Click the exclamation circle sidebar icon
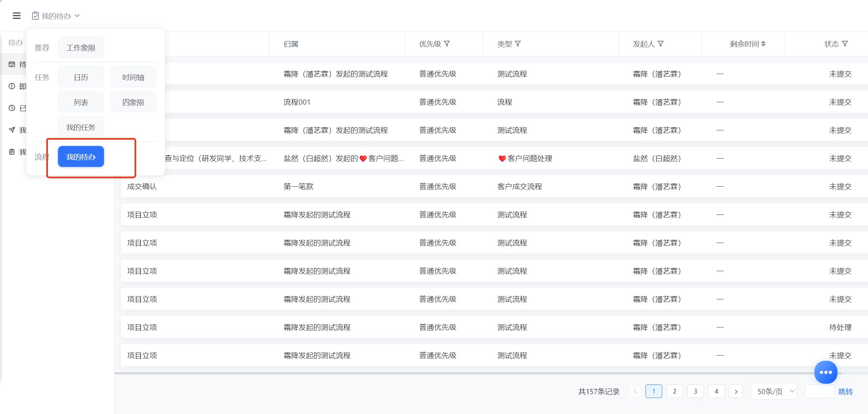 (12, 86)
